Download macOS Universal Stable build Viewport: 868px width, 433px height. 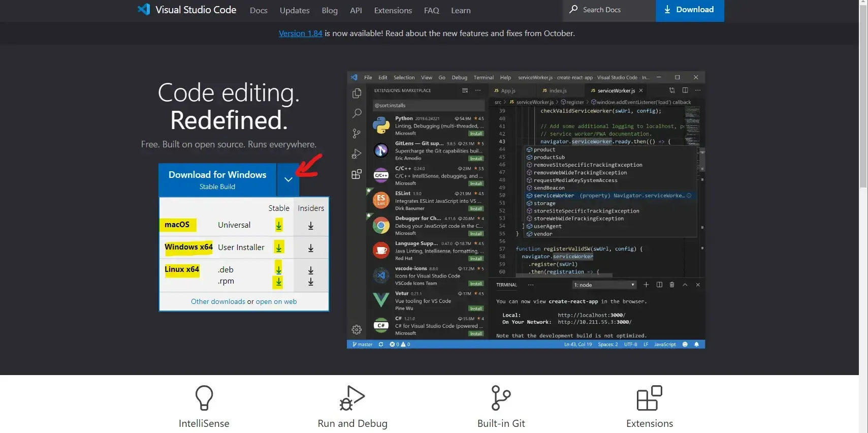tap(279, 225)
